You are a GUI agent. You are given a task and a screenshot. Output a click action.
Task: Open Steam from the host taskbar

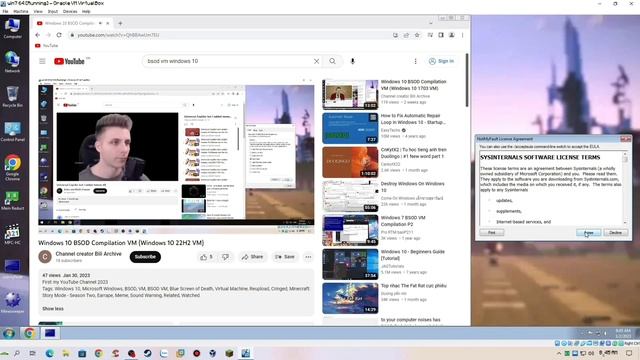coord(147,353)
